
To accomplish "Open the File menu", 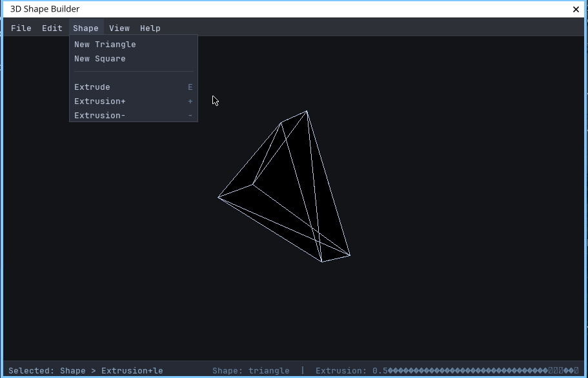I will tap(21, 28).
